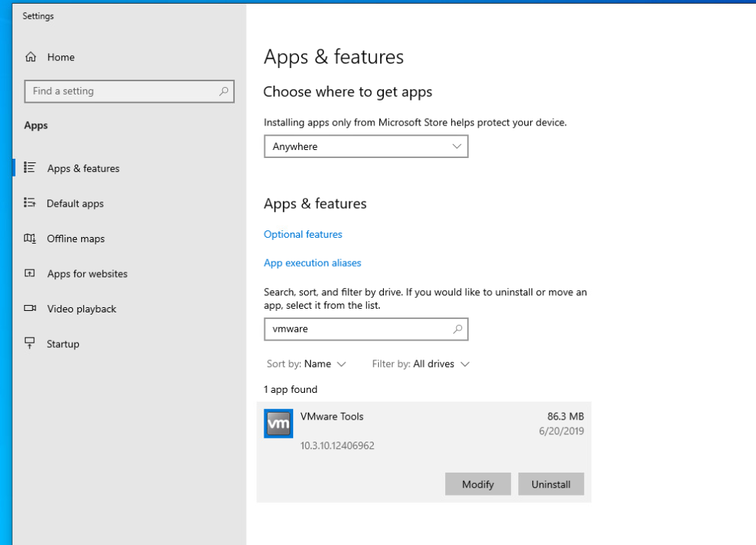Click Uninstall button for VMware Tools
Image resolution: width=756 pixels, height=545 pixels.
click(551, 484)
